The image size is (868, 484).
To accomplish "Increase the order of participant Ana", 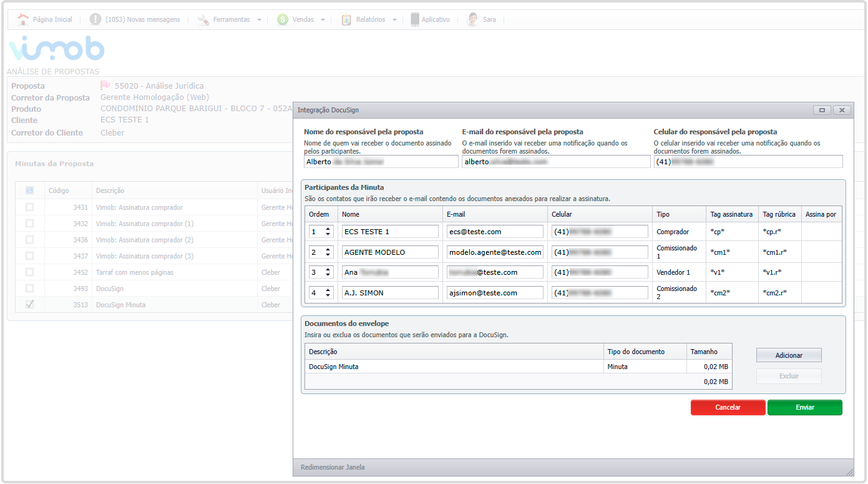I will pyautogui.click(x=328, y=269).
